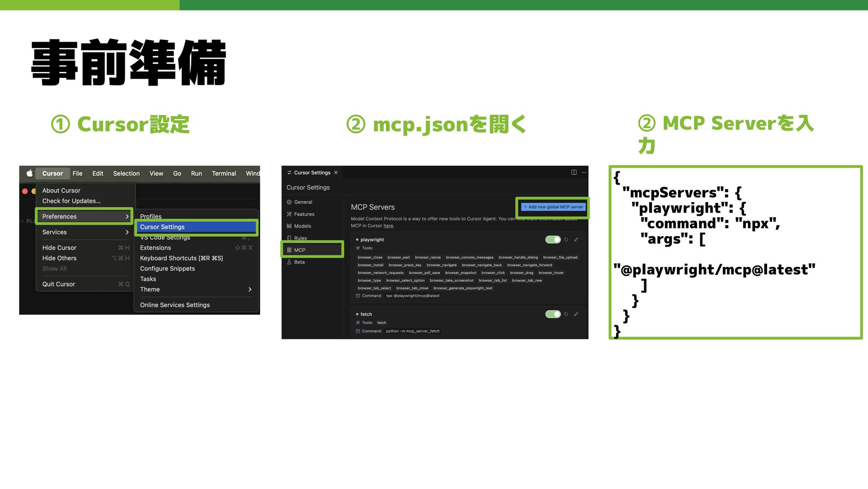Viewport: 868px width, 489px height.
Task: Click the Apple logo in the menu bar
Action: [29, 173]
